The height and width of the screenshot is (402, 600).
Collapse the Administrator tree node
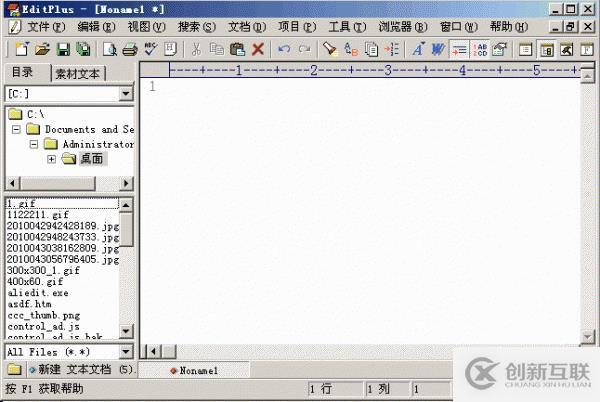pyautogui.click(x=34, y=144)
